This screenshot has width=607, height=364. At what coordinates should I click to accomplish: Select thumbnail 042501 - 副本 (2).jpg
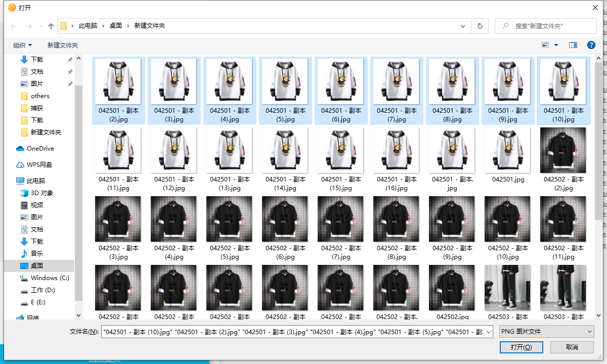119,81
